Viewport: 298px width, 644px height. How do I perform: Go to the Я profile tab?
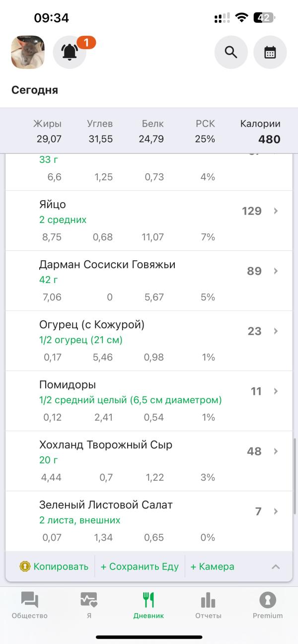coord(89,605)
